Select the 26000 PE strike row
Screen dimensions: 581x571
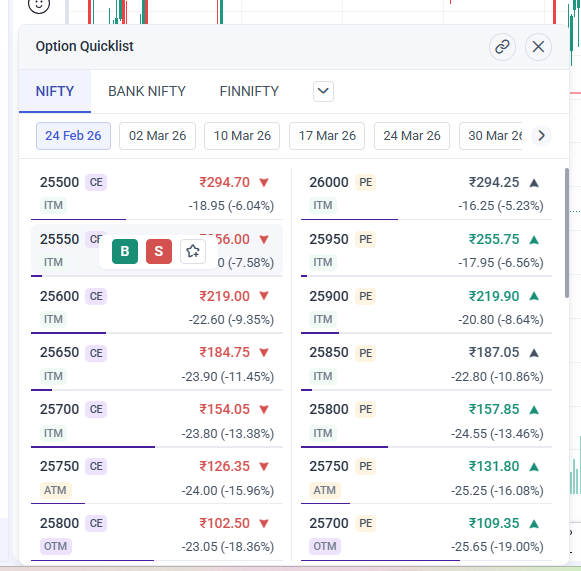point(426,193)
